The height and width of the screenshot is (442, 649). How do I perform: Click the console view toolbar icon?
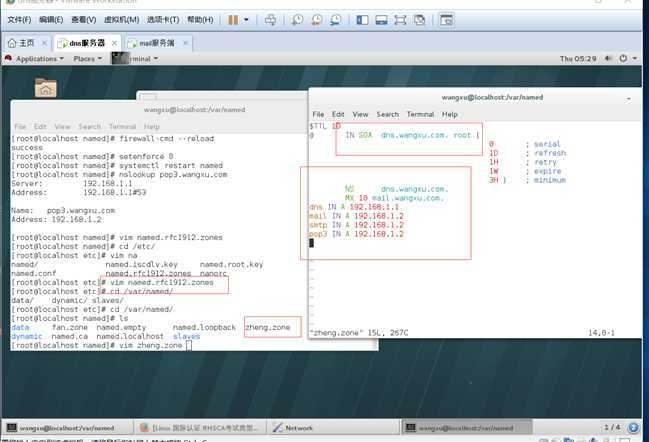click(x=446, y=20)
